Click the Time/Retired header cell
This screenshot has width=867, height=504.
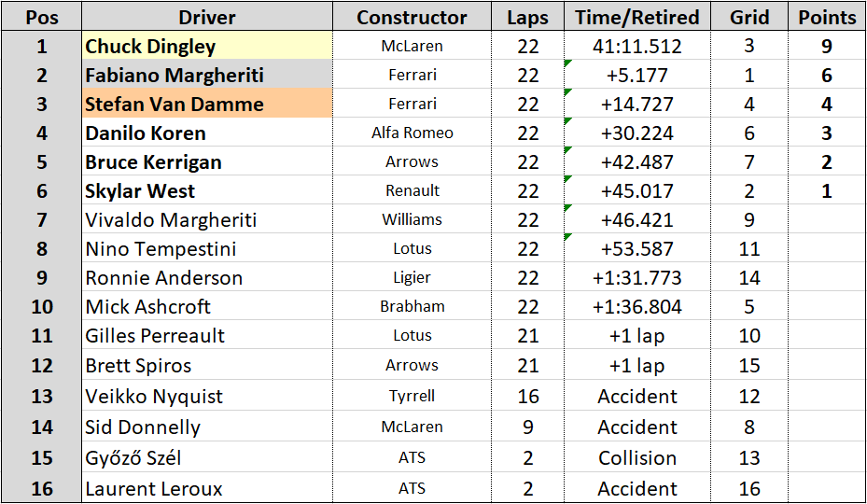(637, 17)
